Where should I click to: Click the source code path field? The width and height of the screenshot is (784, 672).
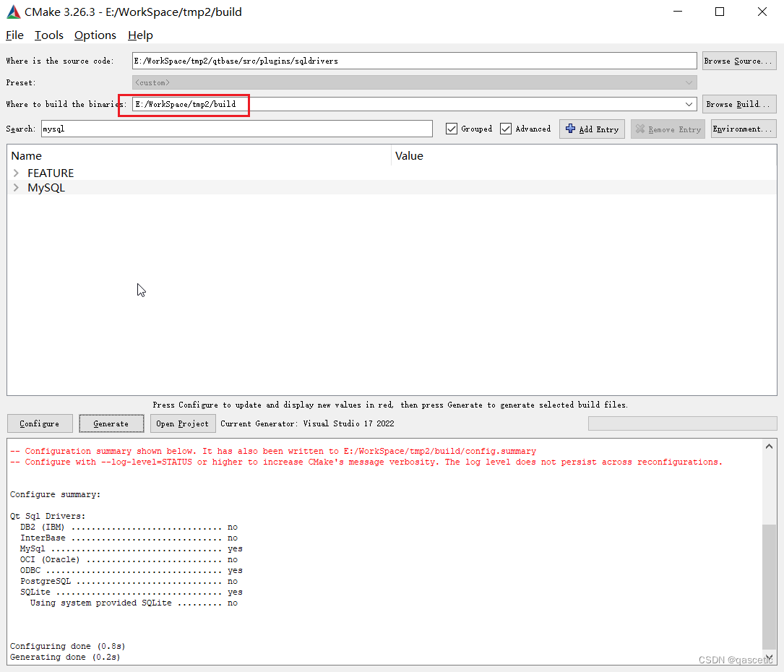[415, 61]
